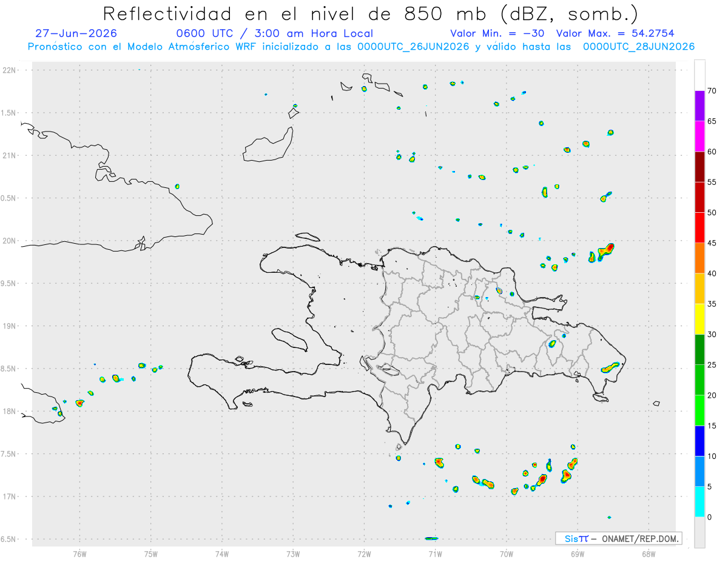Click the '18N' latitude label
Viewport: 728px width, 562px height.
coord(10,411)
